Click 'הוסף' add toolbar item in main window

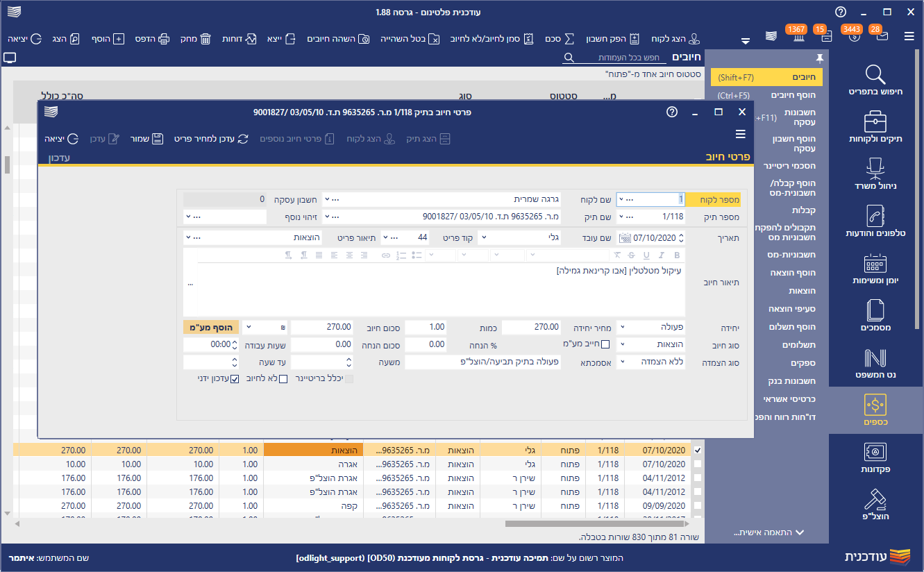(x=108, y=40)
